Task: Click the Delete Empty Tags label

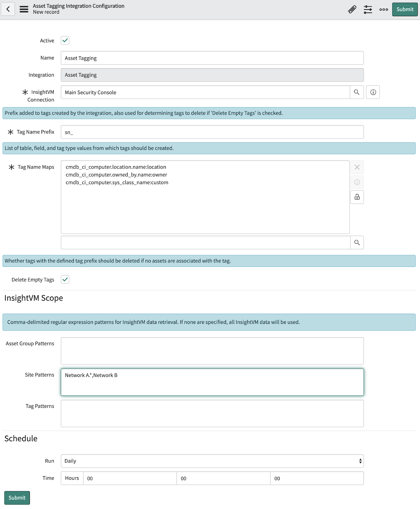Action: [x=33, y=280]
